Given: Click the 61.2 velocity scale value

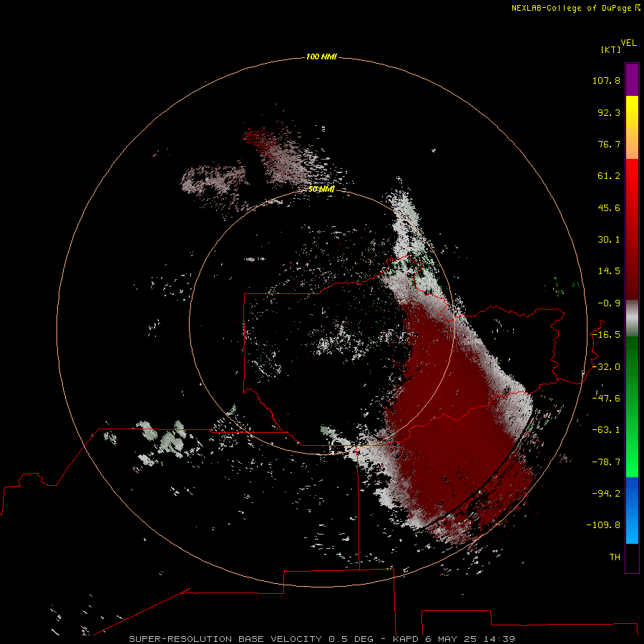Looking at the screenshot, I should point(609,176).
